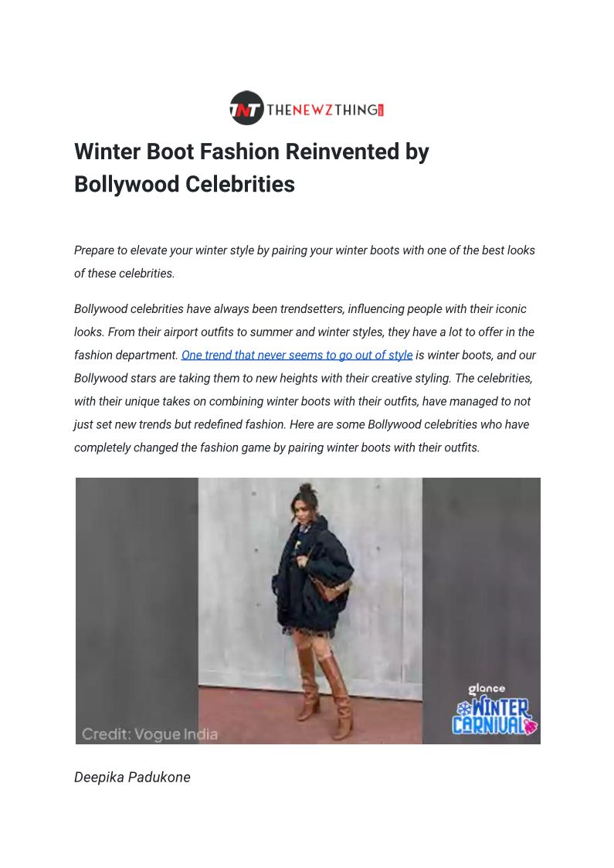Screen dimensions: 614x868
Task: Click the glance brand logo on photo
Action: tap(487, 689)
